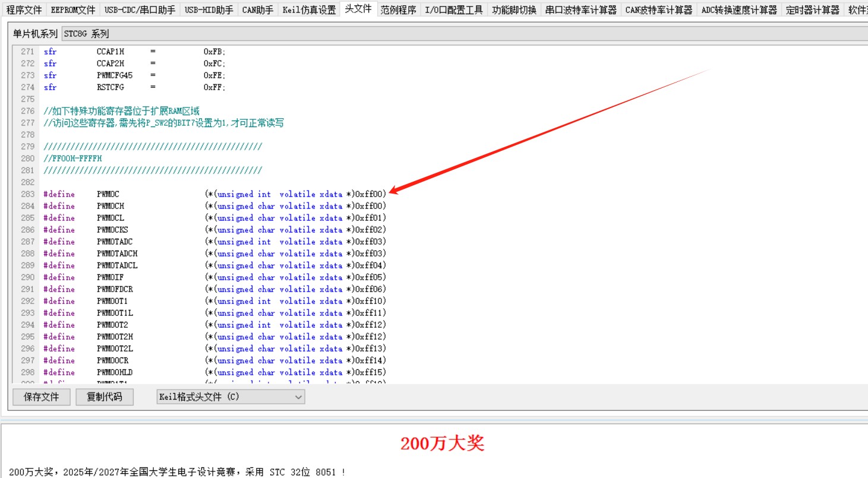Open the Keil格式头文件 (C) format dropdown
The height and width of the screenshot is (478, 868).
pyautogui.click(x=231, y=397)
